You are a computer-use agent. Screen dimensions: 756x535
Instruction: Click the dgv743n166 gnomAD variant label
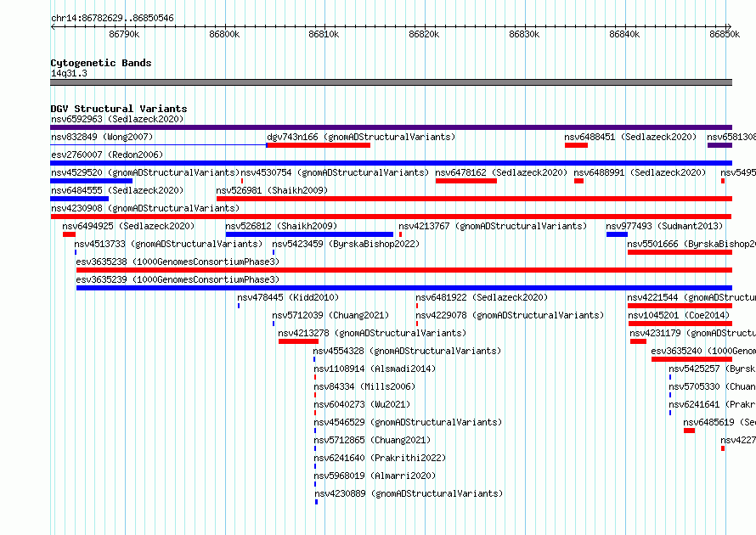click(x=361, y=137)
